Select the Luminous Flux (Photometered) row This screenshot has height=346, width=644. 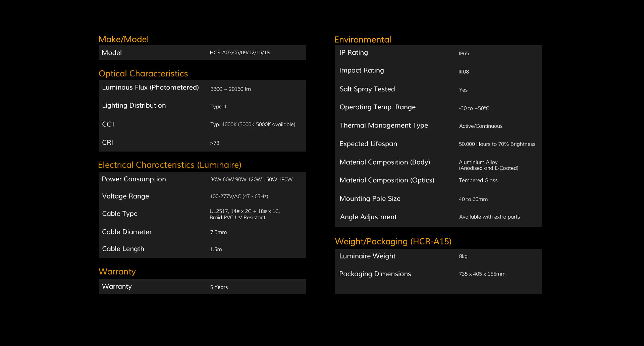150,88
